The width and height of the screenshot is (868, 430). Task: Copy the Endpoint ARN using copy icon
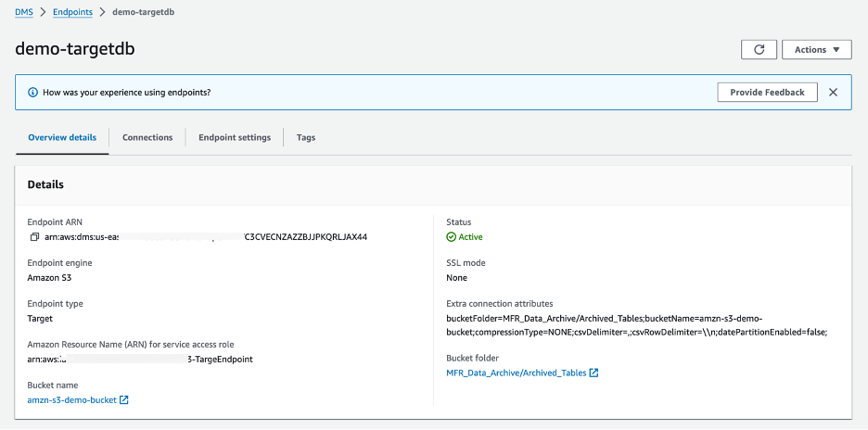[x=33, y=237]
